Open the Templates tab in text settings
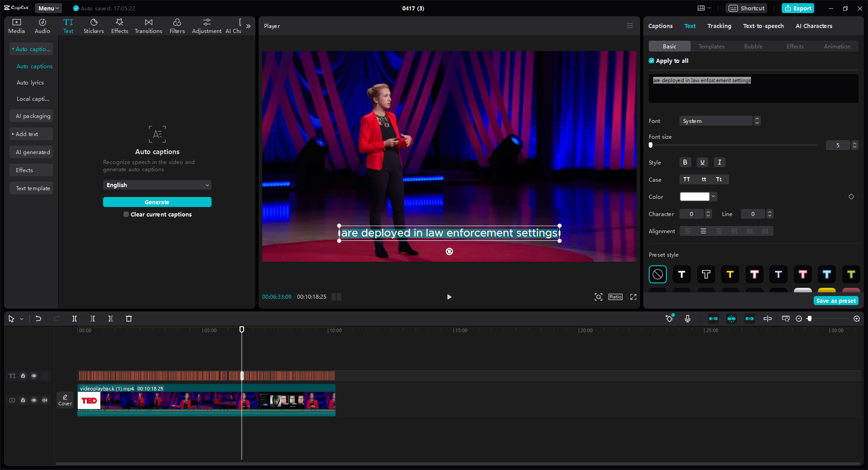Image resolution: width=868 pixels, height=470 pixels. 711,46
